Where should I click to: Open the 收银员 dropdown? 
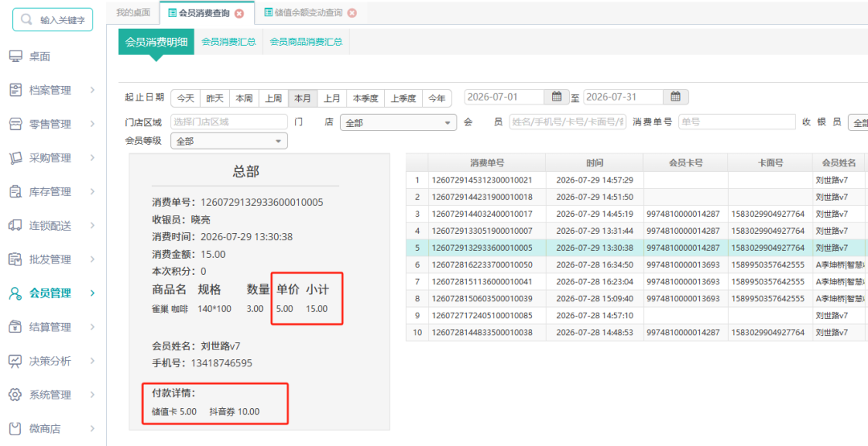coord(858,123)
